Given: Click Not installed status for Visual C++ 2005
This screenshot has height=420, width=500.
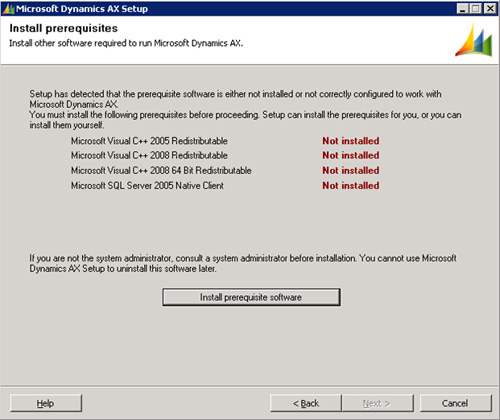Looking at the screenshot, I should [x=351, y=141].
